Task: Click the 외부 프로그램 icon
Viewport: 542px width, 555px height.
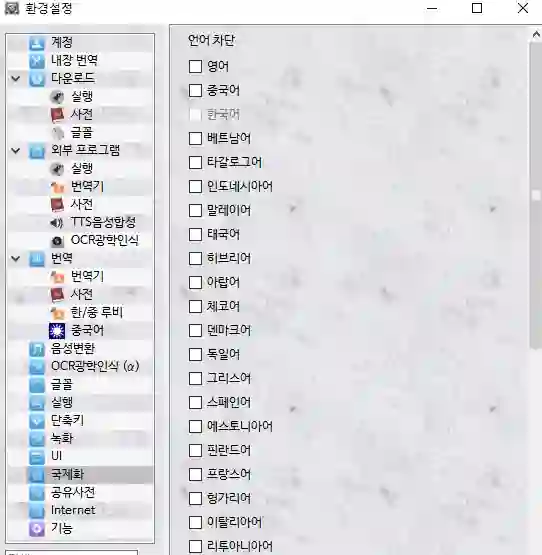Action: [x=37, y=151]
